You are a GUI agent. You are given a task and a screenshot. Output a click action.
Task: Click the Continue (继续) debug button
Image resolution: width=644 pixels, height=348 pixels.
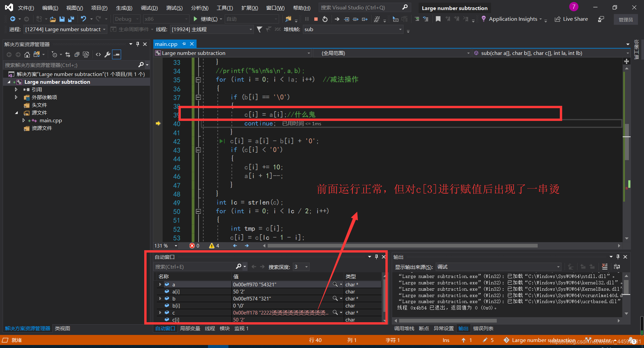point(206,19)
